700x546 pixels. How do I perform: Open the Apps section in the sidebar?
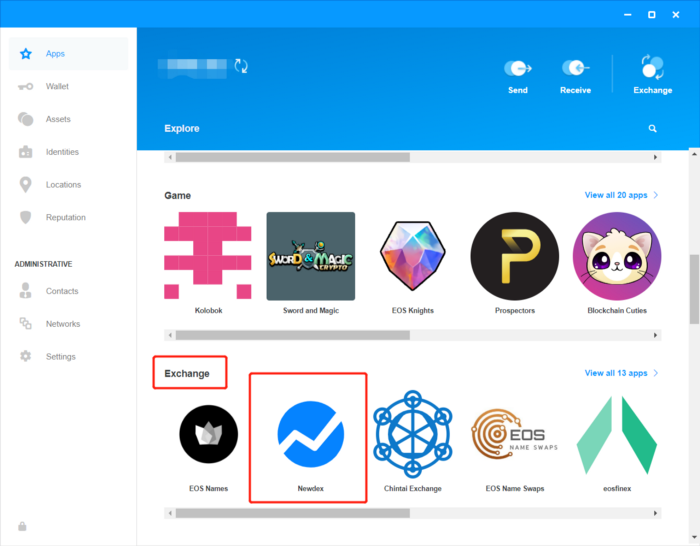pos(68,54)
